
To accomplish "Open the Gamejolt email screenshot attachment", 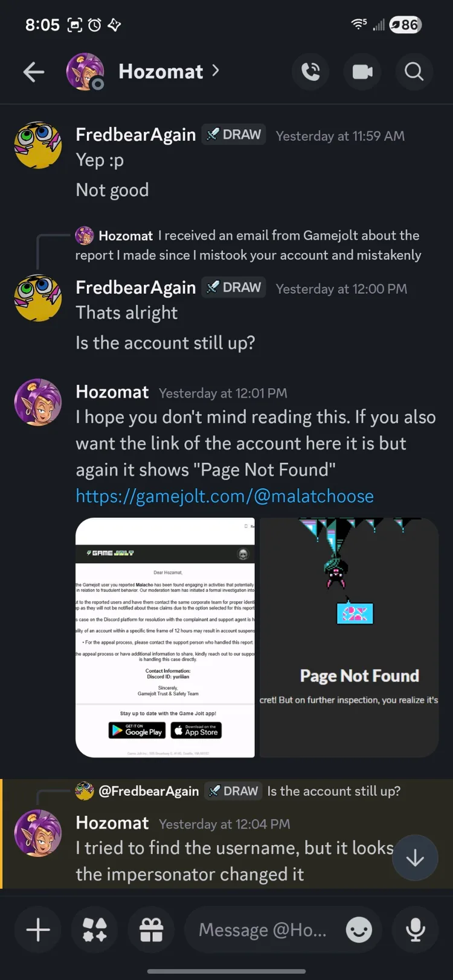I will (x=165, y=637).
